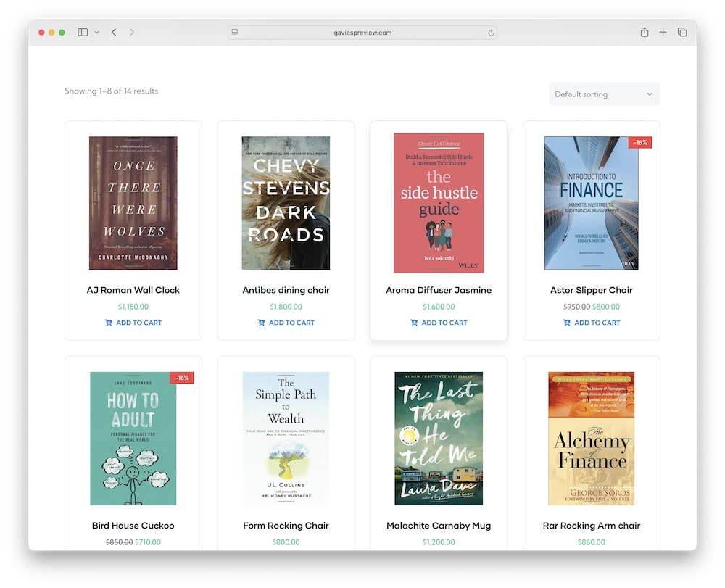Click the $1,200.00 price
725x588 pixels.
coord(439,542)
